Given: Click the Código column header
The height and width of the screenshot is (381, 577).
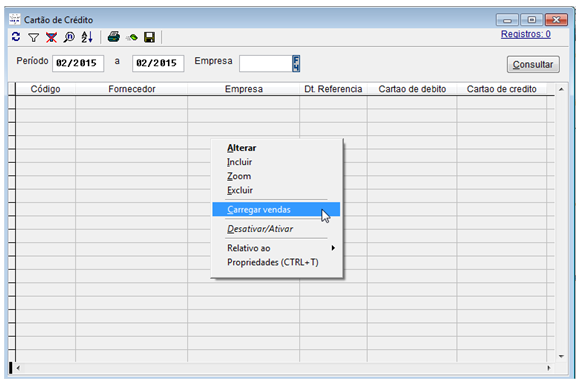Looking at the screenshot, I should (x=45, y=89).
